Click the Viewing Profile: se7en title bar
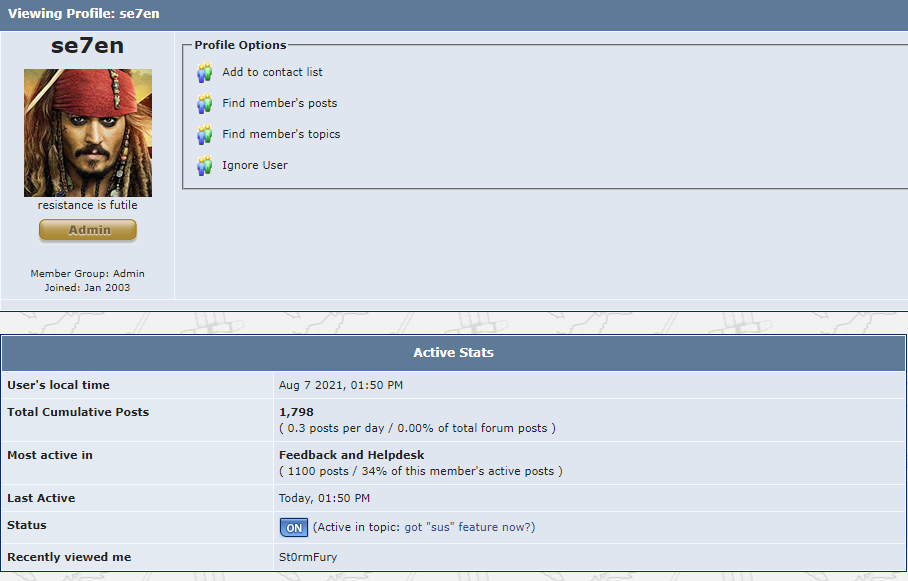 83,14
